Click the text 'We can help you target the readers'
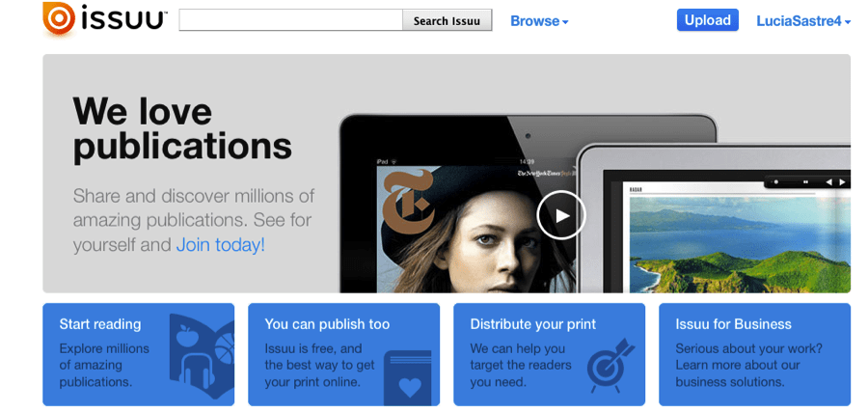 pos(521,357)
